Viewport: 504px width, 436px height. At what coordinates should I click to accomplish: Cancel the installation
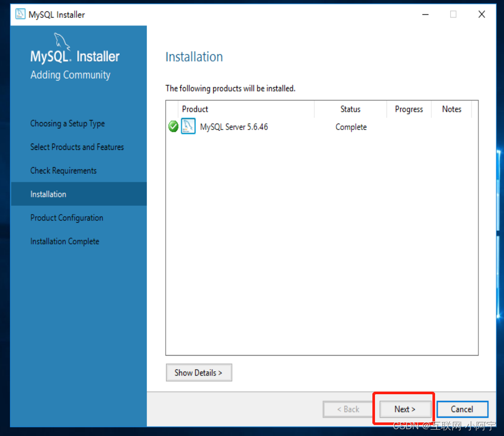462,409
